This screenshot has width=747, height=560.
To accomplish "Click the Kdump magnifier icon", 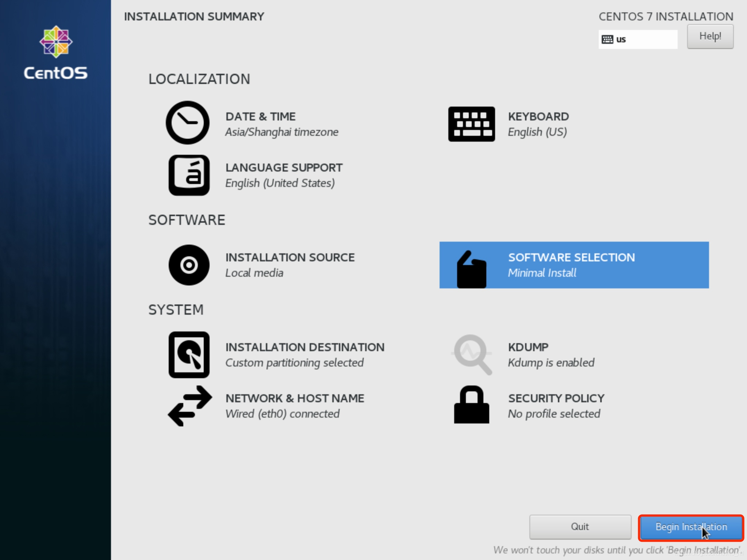I will [x=472, y=354].
